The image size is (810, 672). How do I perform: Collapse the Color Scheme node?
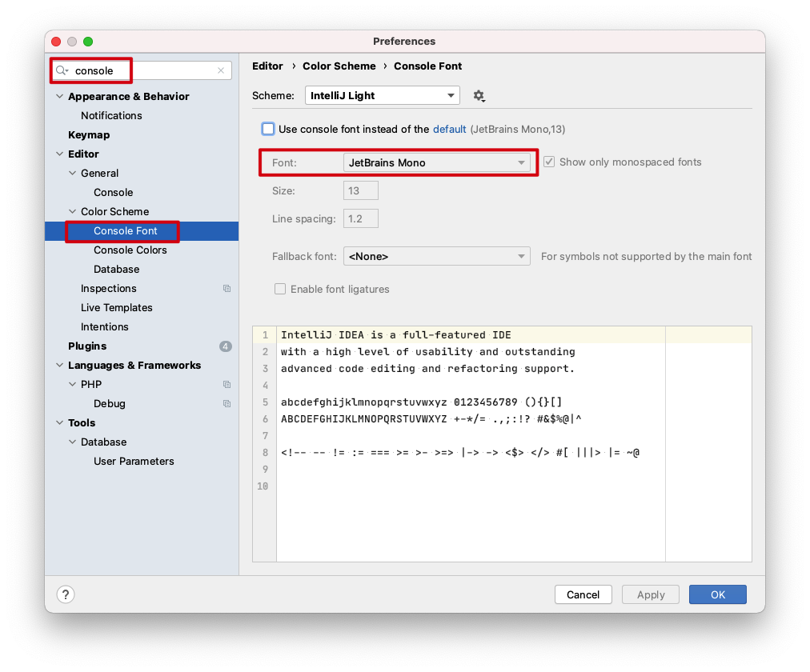[72, 212]
